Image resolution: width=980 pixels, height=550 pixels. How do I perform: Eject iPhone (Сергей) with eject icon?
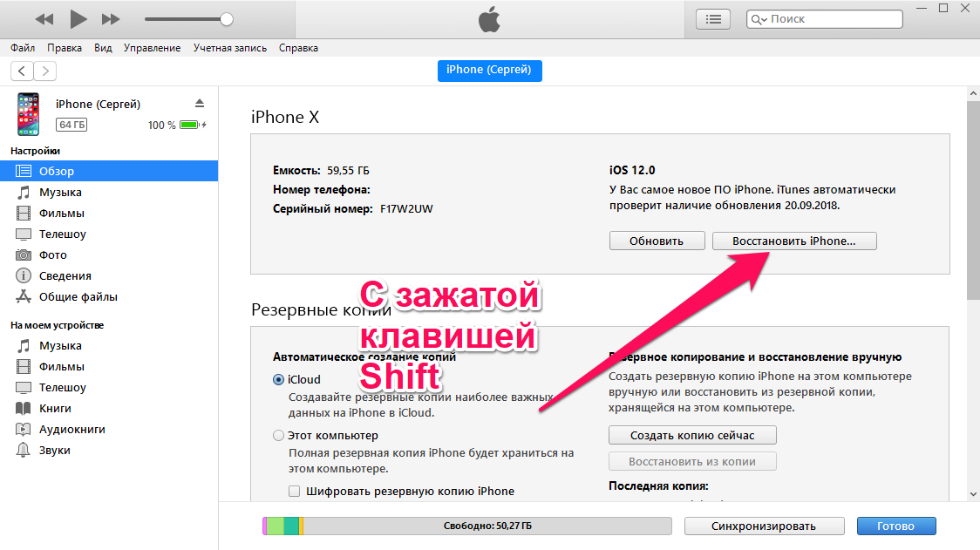coord(200,103)
